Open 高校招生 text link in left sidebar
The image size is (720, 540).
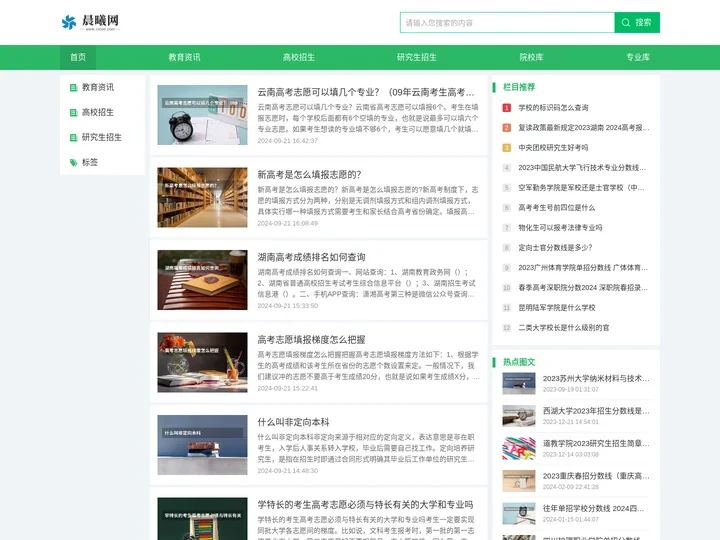[x=98, y=112]
